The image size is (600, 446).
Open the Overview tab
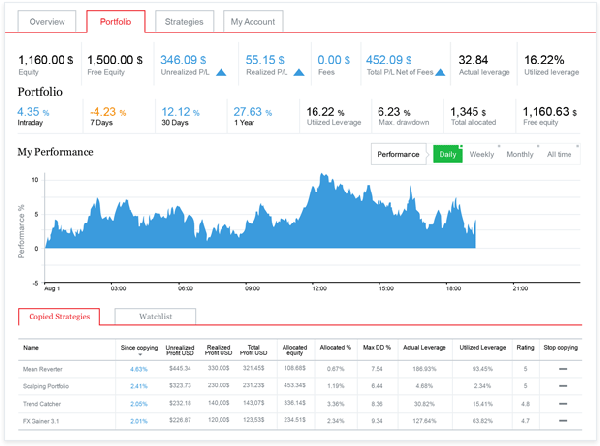[47, 21]
